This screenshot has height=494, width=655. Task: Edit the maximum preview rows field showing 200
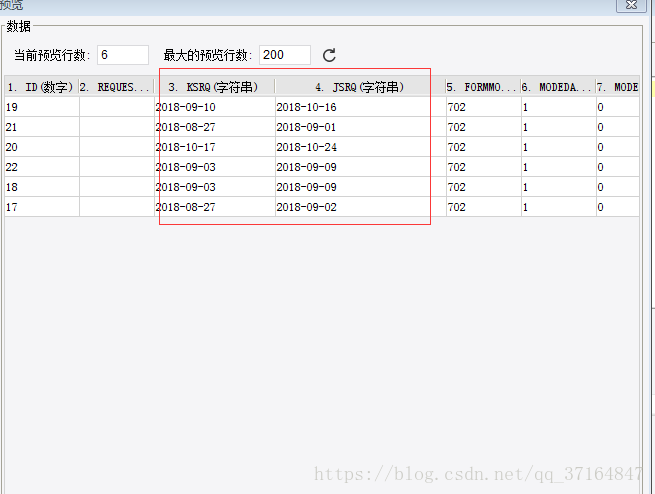click(285, 55)
